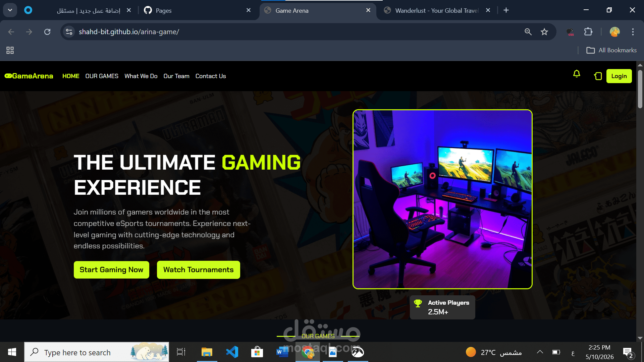Open the Extensions puzzle icon

588,32
